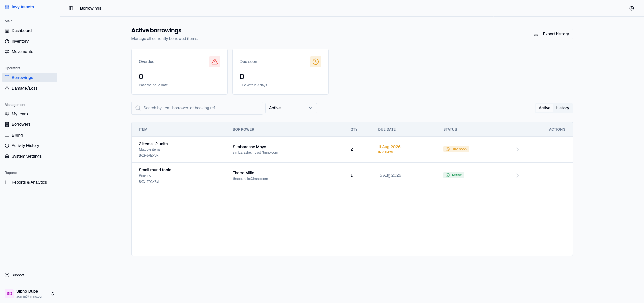Click the Due soon summary card
The image size is (644, 303).
(280, 72)
